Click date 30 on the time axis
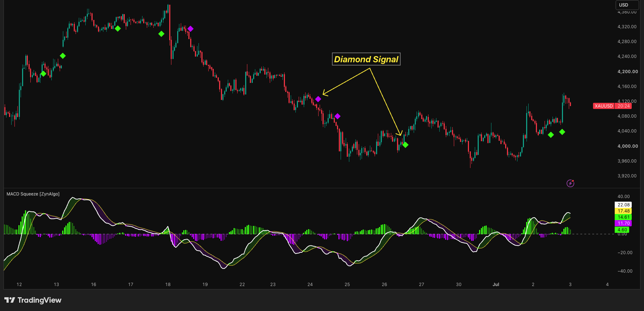Viewport: 644px width, 311px height. click(459, 285)
